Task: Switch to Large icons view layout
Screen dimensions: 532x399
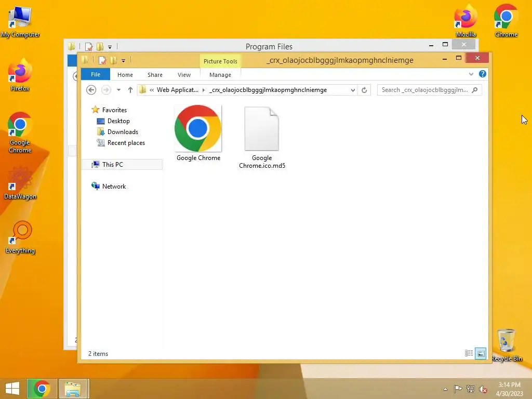Action: 481,353
